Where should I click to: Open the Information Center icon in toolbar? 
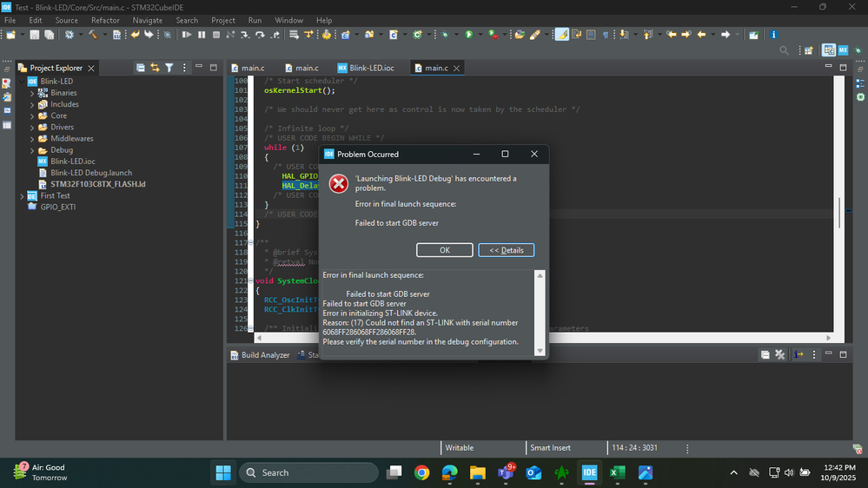click(773, 35)
